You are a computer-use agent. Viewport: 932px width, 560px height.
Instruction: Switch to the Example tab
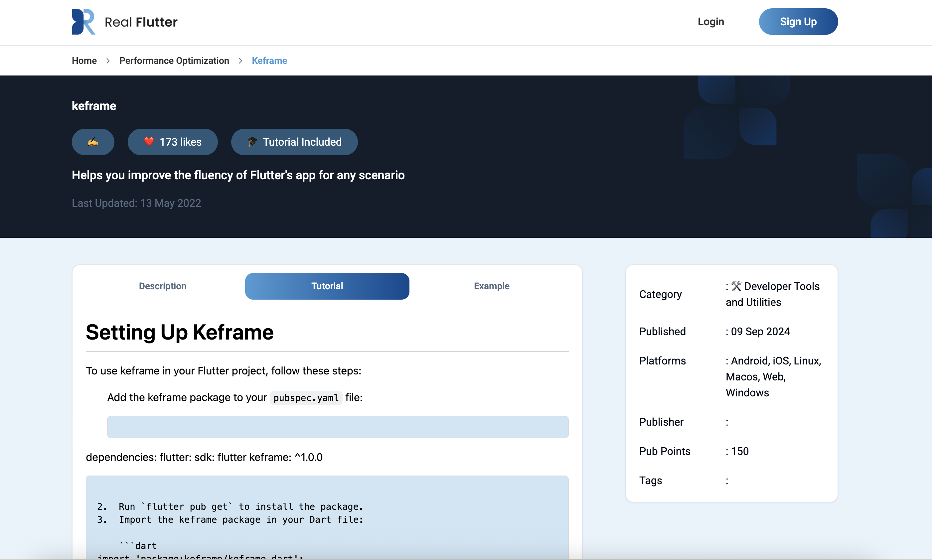click(491, 286)
